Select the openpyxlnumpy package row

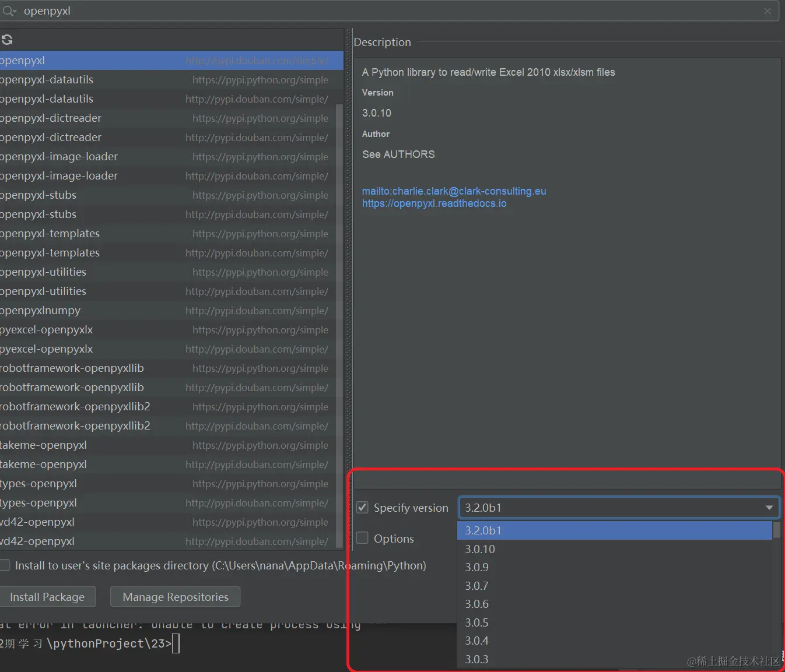coord(168,311)
